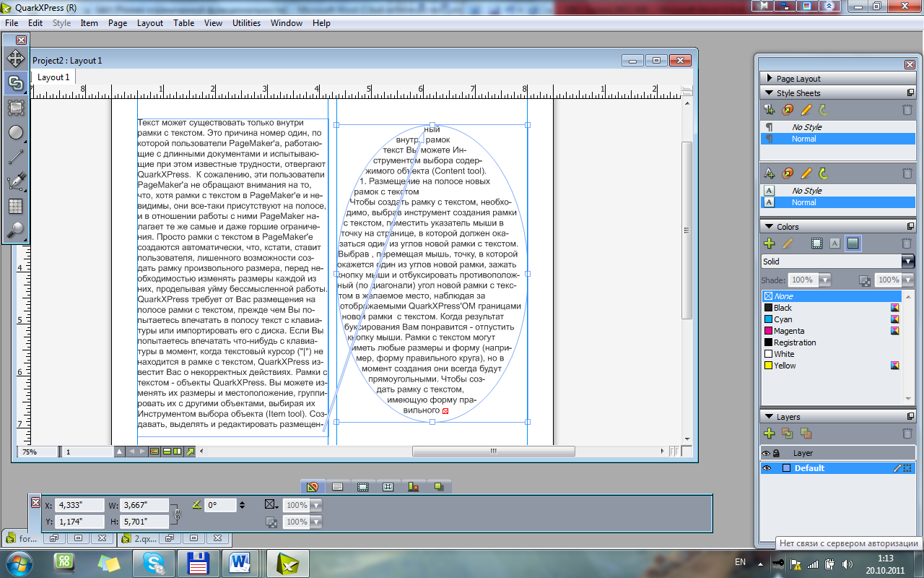The height and width of the screenshot is (578, 924).
Task: Update the character style sheet
Action: 824,173
